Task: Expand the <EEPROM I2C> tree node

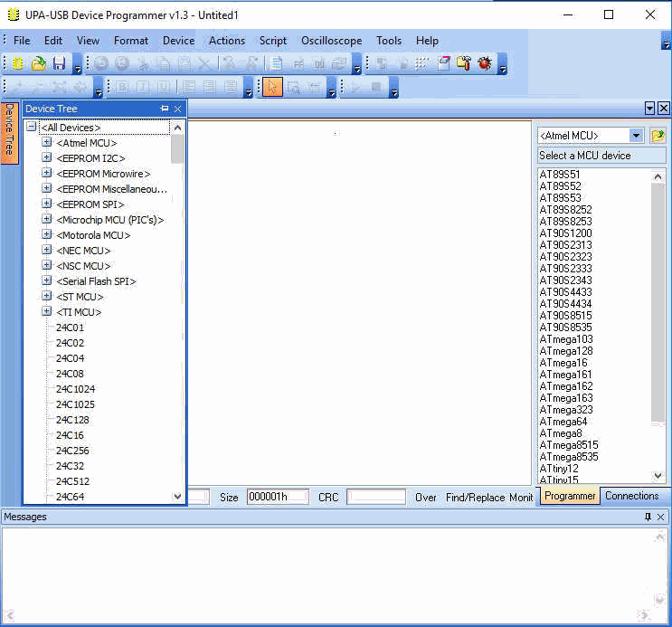Action: [x=47, y=157]
